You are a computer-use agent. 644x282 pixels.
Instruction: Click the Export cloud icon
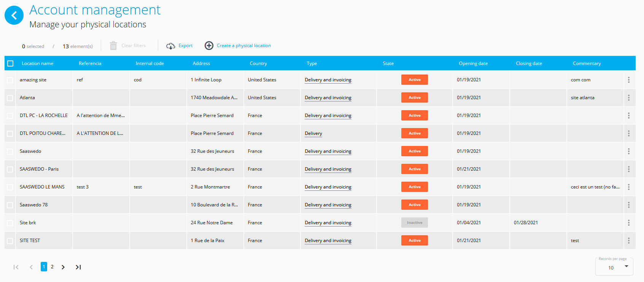click(x=171, y=46)
